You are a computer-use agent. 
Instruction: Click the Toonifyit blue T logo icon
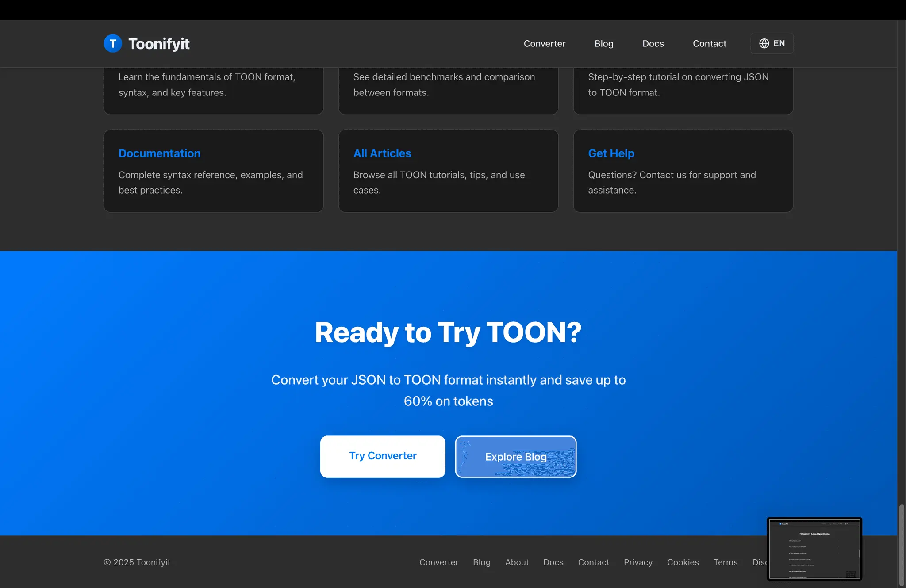click(x=113, y=43)
